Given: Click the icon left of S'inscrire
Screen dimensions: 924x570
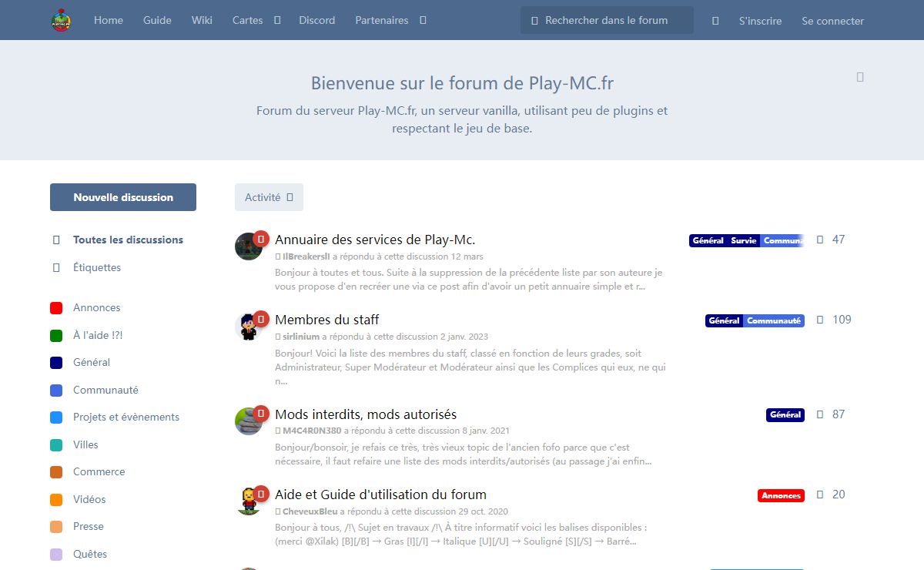Looking at the screenshot, I should tap(715, 21).
